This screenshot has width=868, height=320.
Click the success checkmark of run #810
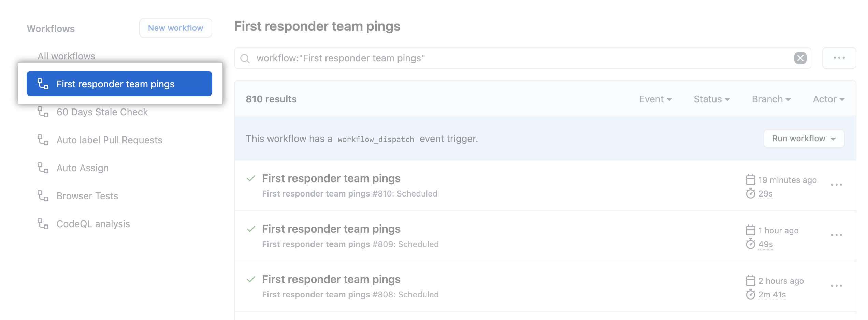click(x=251, y=178)
